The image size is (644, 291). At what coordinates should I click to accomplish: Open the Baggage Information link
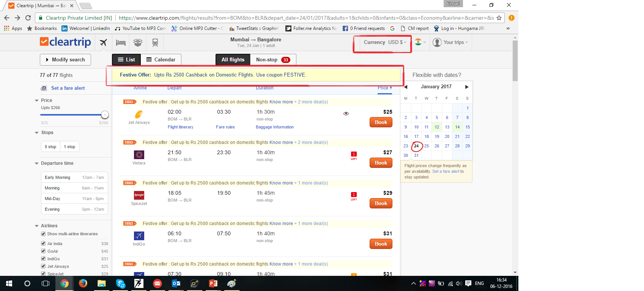click(x=275, y=127)
